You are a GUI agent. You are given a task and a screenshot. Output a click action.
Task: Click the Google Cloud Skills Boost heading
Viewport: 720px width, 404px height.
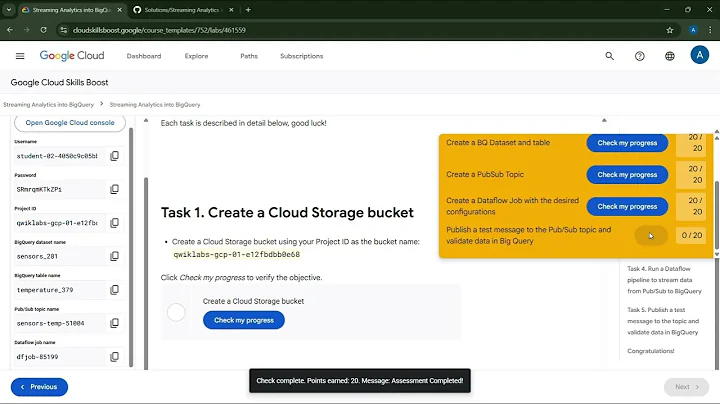[x=59, y=82]
